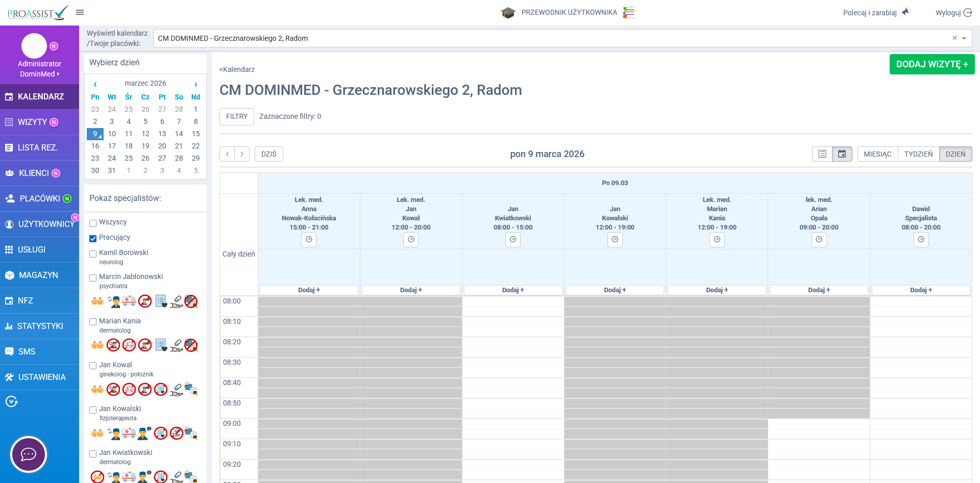Click the clock icon under Dawid Specjalista
The width and height of the screenshot is (980, 483).
point(921,239)
